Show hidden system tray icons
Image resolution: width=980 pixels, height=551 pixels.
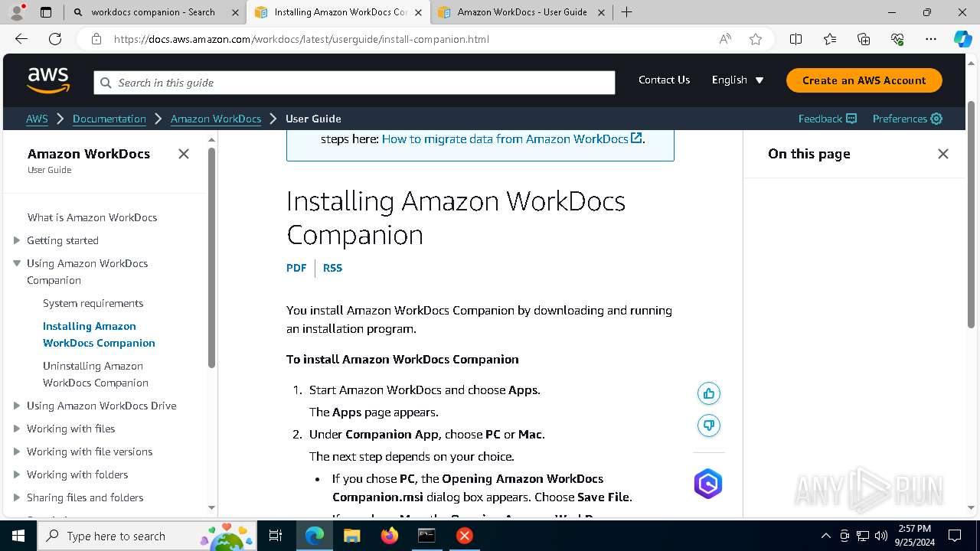pos(825,536)
